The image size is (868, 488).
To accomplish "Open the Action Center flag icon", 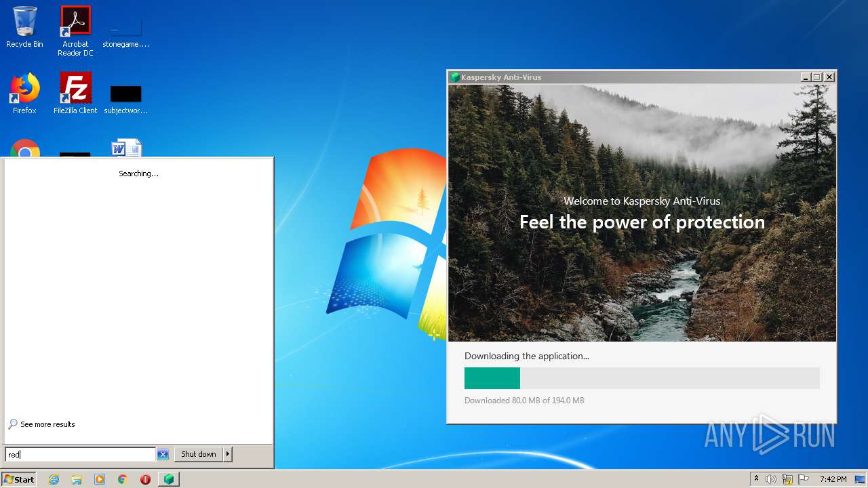I will pos(804,479).
